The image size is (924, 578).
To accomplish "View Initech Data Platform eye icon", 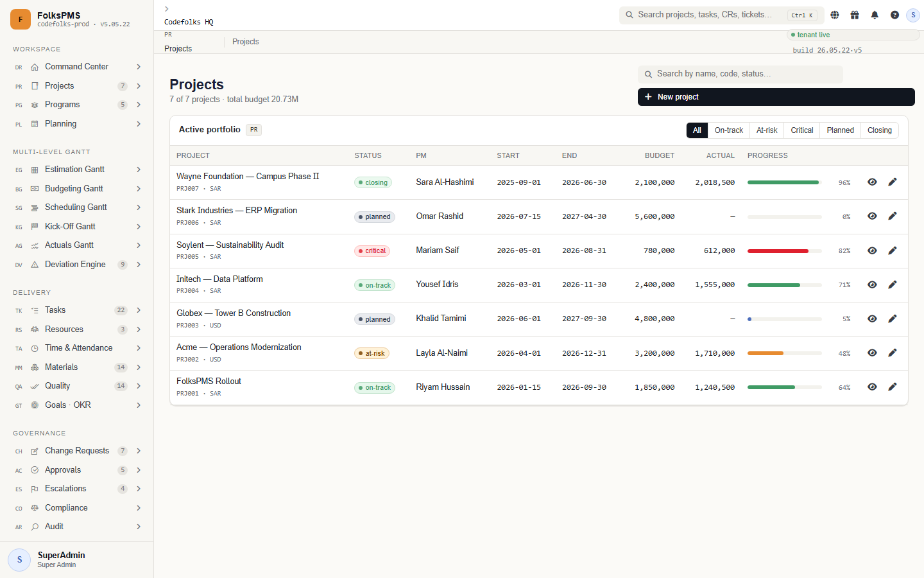I will [872, 285].
